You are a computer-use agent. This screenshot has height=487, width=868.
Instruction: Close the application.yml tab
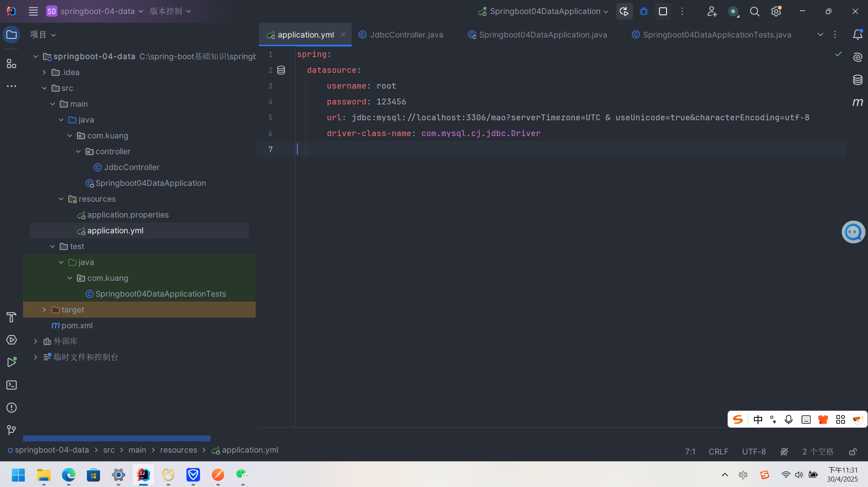(x=343, y=34)
